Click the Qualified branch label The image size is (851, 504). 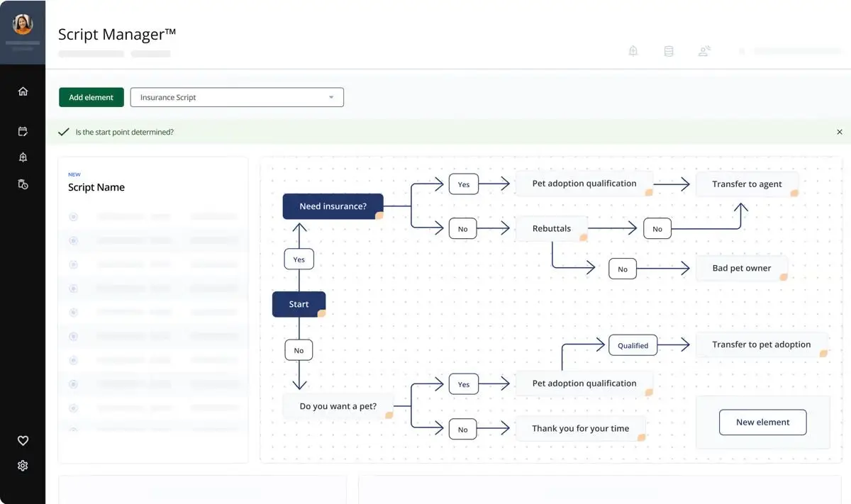click(633, 345)
